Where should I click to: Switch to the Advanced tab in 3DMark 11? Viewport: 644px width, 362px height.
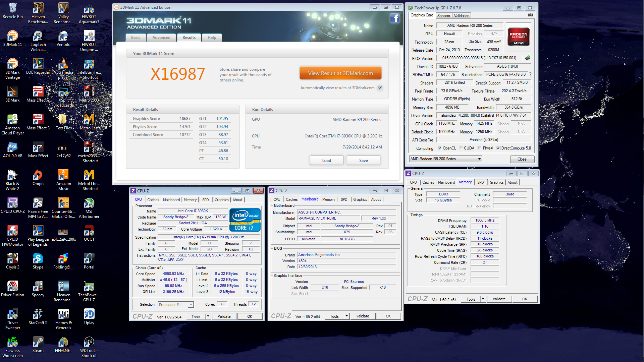coord(161,38)
